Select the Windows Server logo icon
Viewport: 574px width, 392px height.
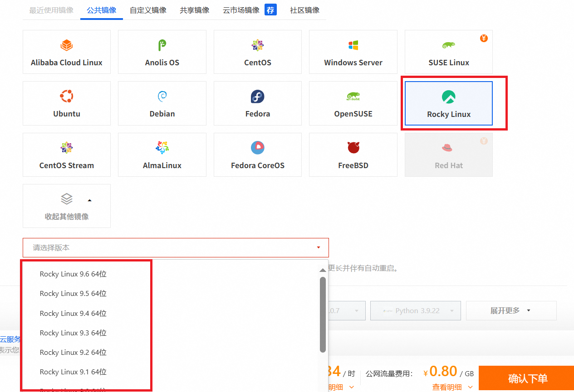click(x=353, y=45)
